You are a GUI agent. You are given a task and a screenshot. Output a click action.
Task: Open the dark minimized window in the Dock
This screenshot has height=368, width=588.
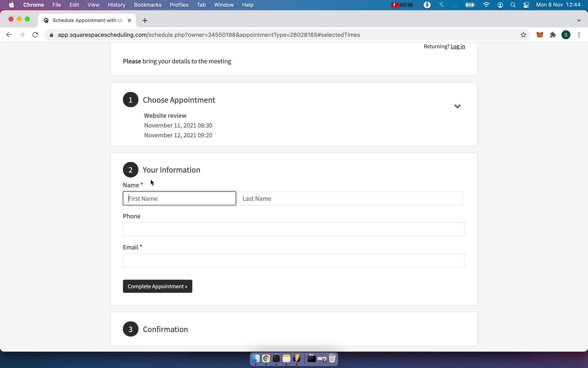(x=311, y=358)
